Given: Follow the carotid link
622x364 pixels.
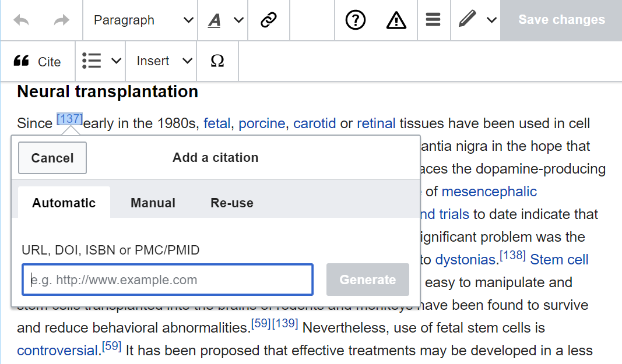Looking at the screenshot, I should click(x=315, y=123).
